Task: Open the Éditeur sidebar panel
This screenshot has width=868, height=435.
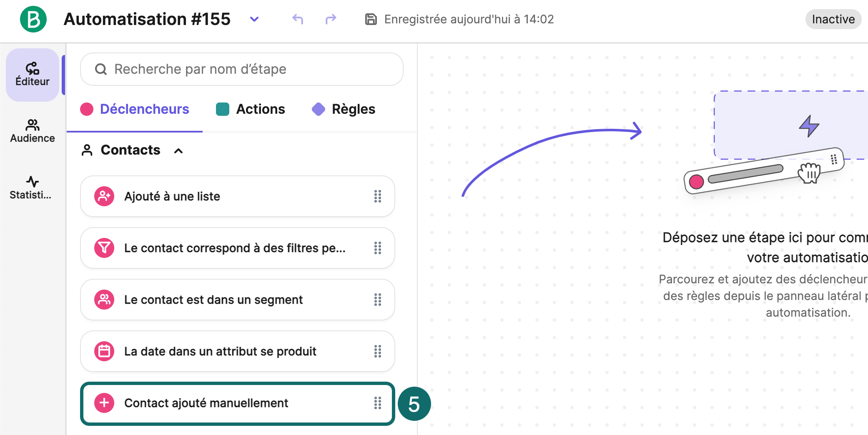Action: pyautogui.click(x=33, y=75)
